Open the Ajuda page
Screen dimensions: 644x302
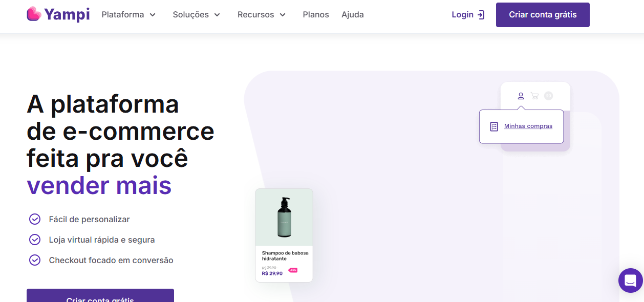point(353,15)
